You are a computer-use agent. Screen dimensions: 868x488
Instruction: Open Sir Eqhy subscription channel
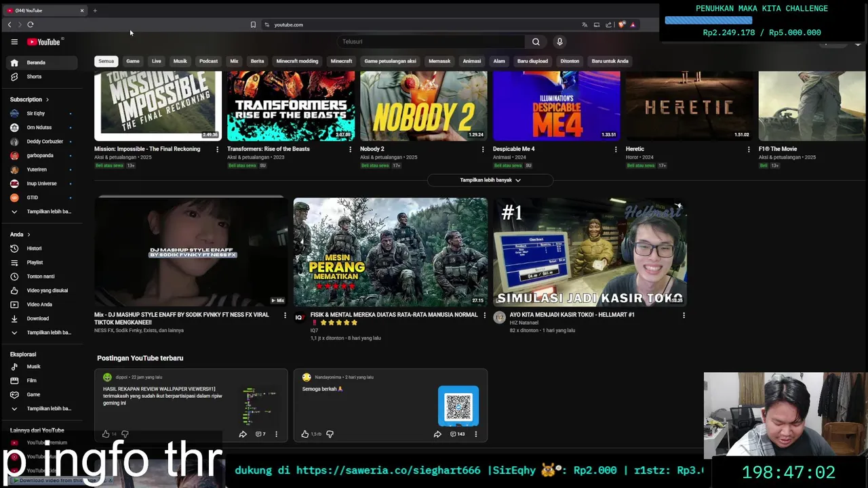tap(41, 113)
